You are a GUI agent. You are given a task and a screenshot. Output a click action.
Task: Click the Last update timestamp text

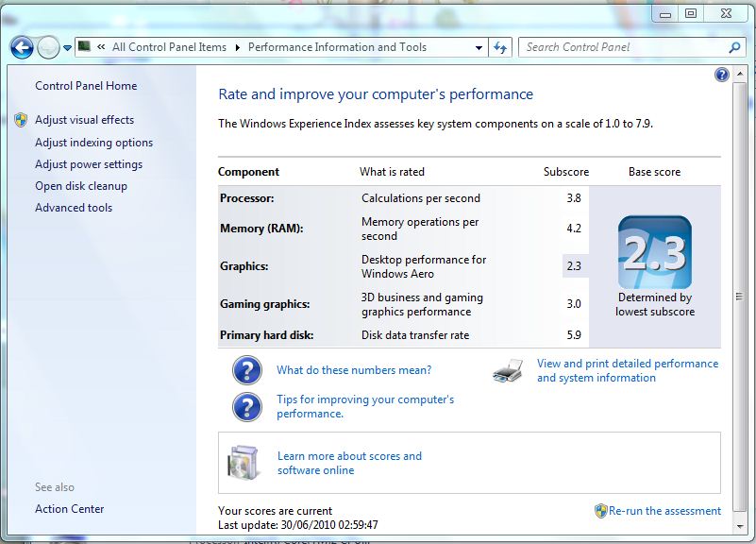point(298,525)
